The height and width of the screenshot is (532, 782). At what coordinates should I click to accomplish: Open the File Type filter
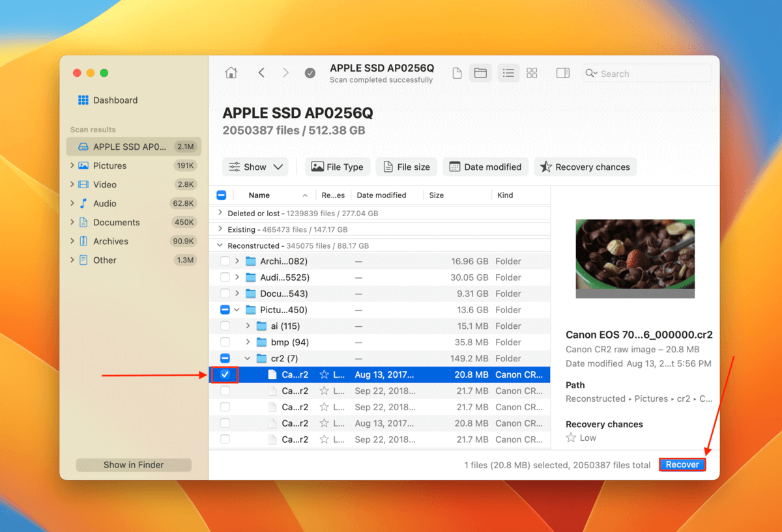pos(338,167)
